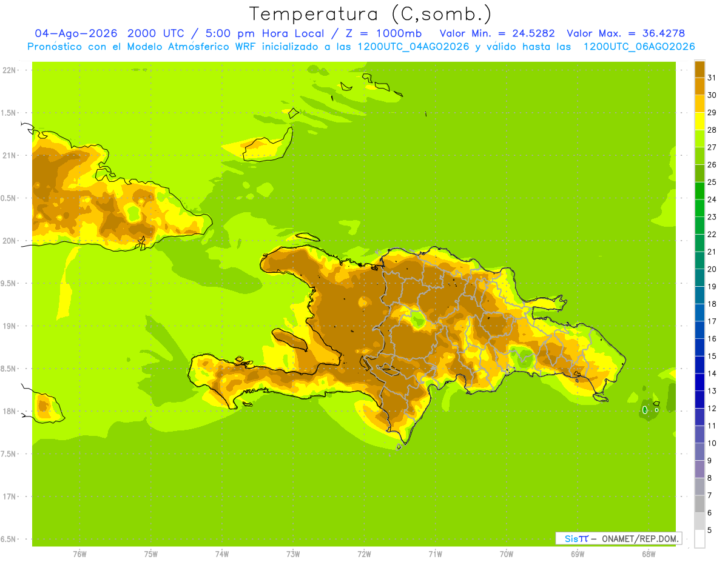Click legend value "22"

click(712, 234)
